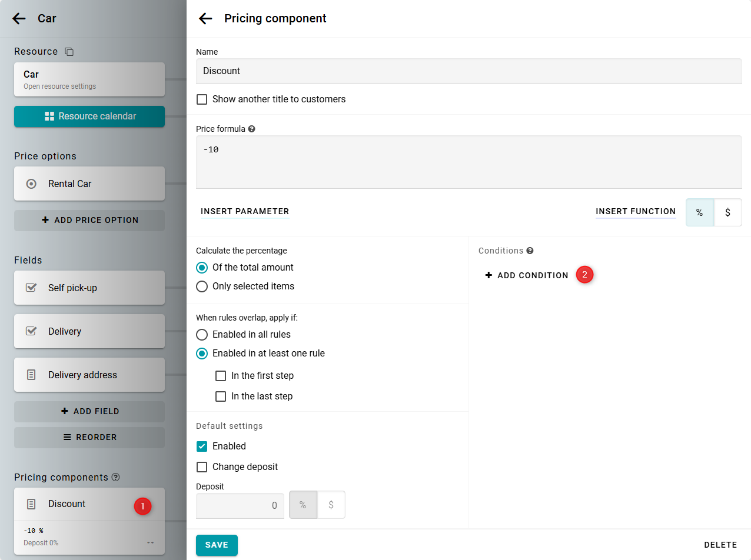Enable Show another title to customers
751x560 pixels.
pyautogui.click(x=202, y=99)
